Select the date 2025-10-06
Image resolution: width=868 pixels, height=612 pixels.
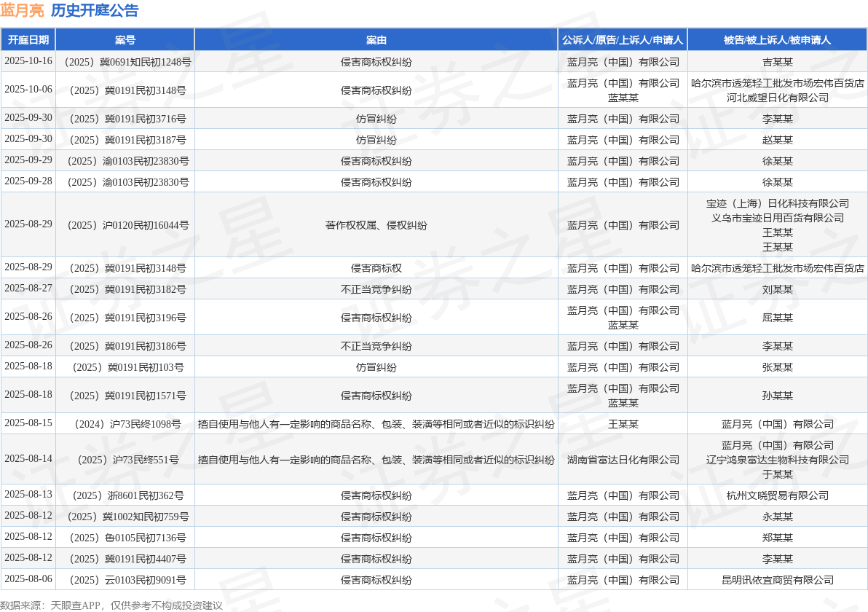point(28,89)
